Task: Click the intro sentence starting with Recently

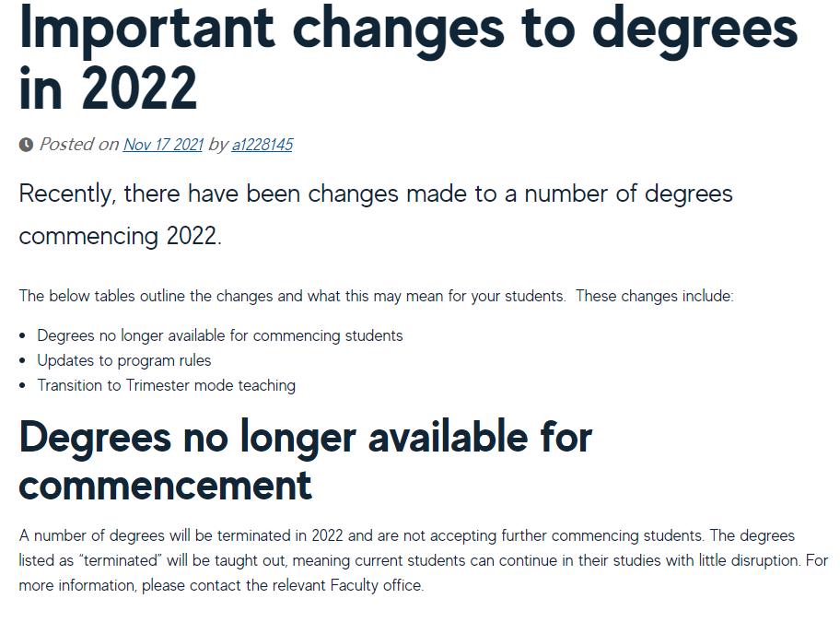Action: (376, 215)
